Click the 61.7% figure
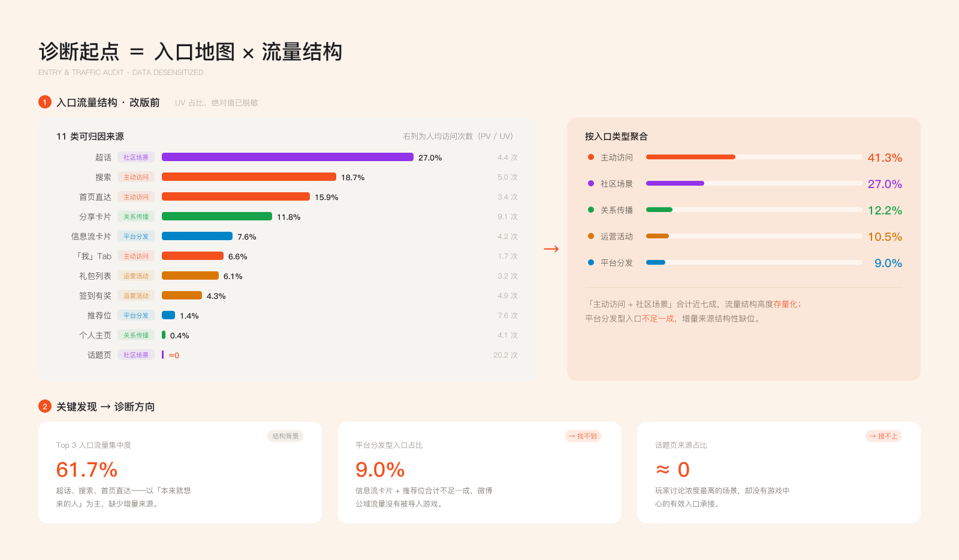This screenshot has width=959, height=560. 87,470
